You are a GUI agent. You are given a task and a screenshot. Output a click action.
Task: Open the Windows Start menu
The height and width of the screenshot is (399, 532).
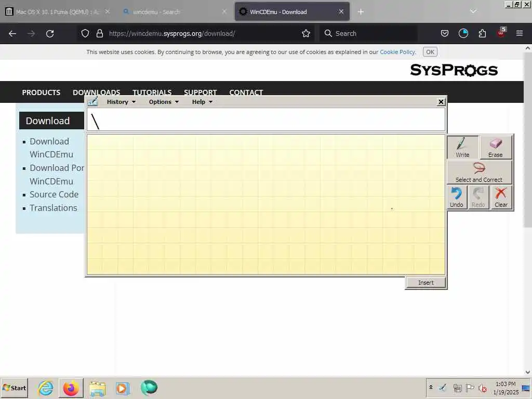point(14,388)
